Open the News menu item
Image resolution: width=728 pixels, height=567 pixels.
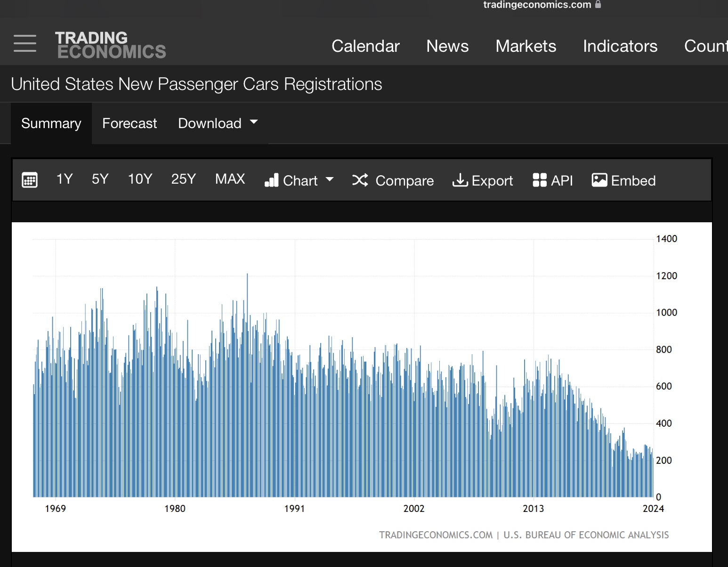coord(447,46)
